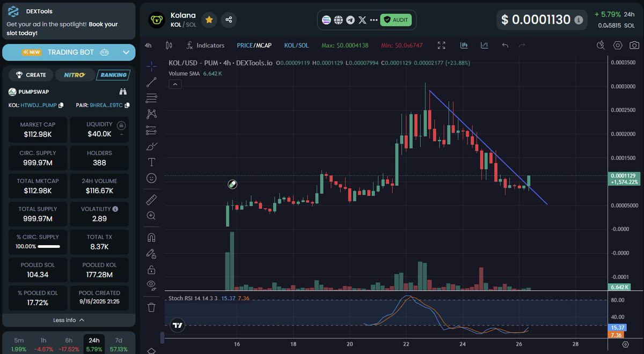Screen dimensions: 644x354
Task: Copy the KOL token address
Action: (61, 105)
